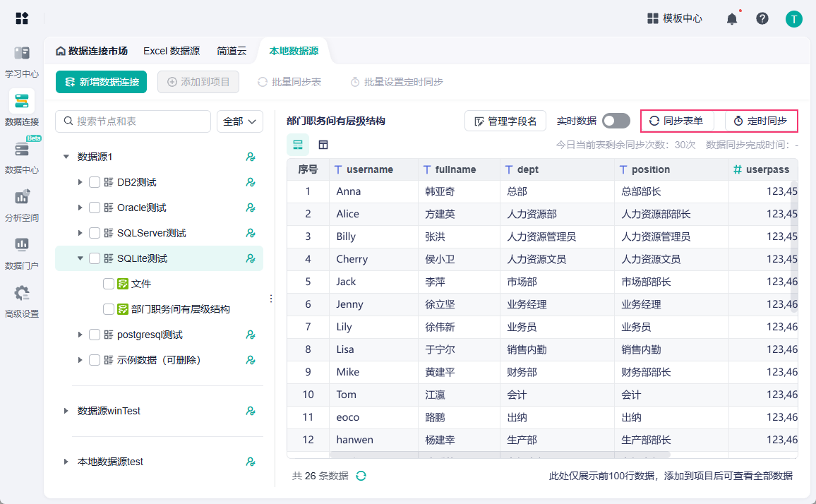Viewport: 816px width, 504px height.
Task: Click permission icon for SQLite测试
Action: tap(251, 258)
